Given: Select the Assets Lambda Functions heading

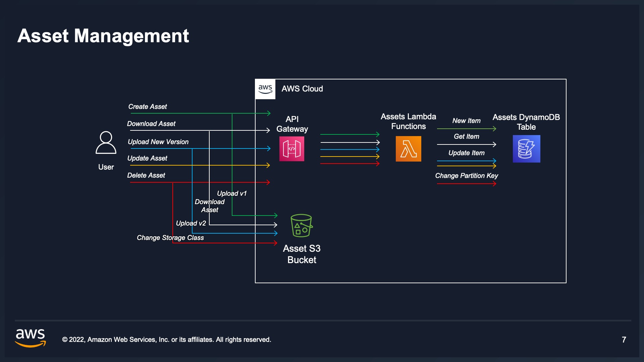Looking at the screenshot, I should [408, 121].
